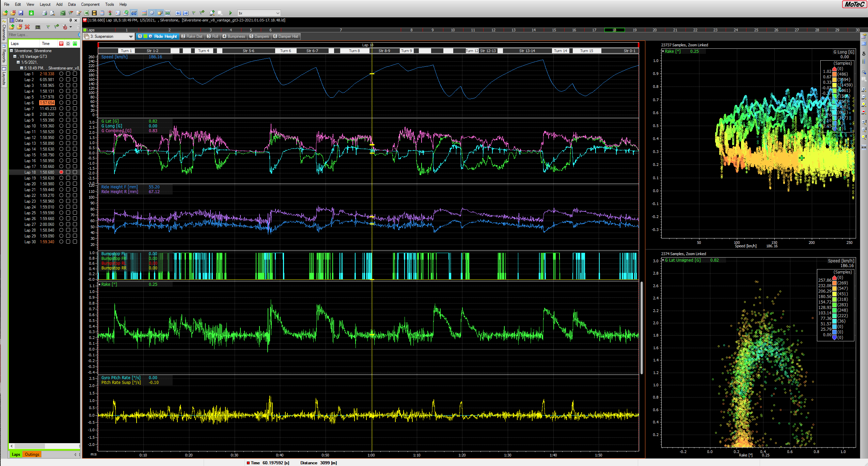Switch to the Dampers worksheet tab
The width and height of the screenshot is (868, 466).
(x=259, y=36)
